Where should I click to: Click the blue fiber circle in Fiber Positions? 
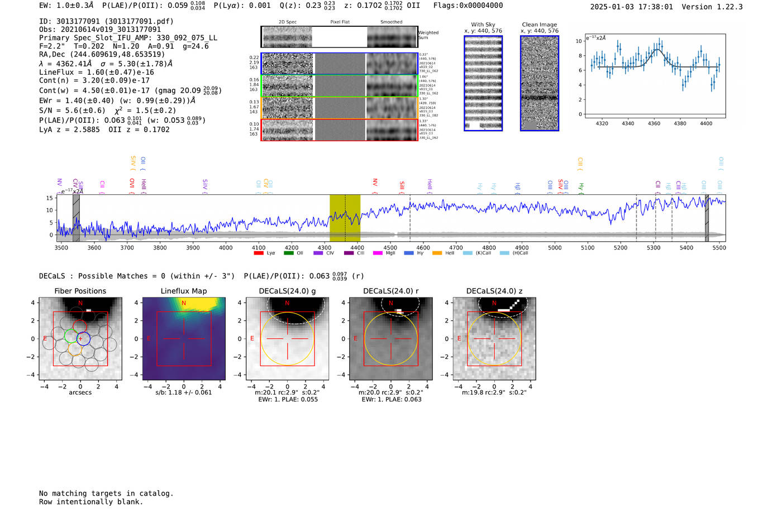(x=83, y=338)
